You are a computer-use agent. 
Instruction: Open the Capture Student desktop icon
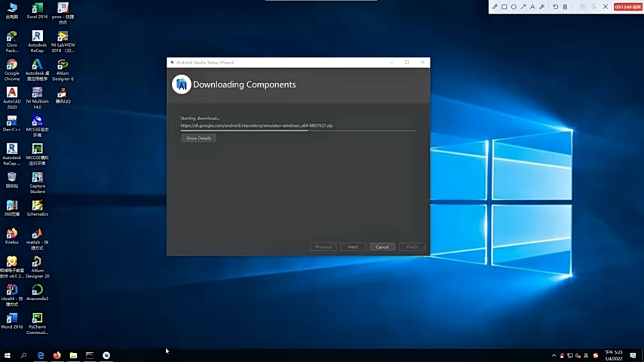[x=37, y=182]
